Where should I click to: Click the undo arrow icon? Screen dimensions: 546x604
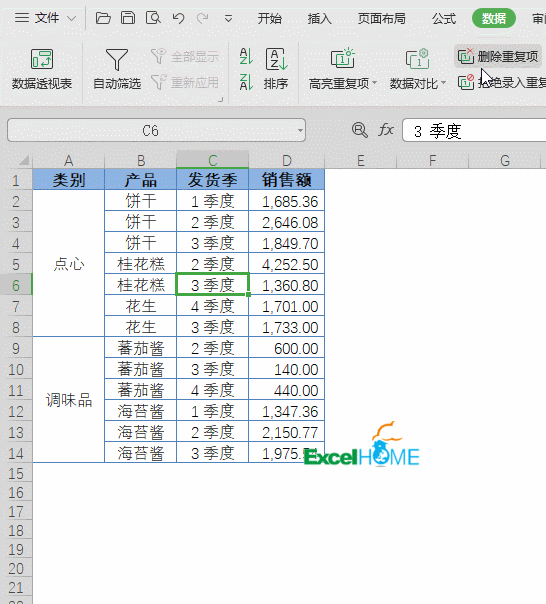pos(178,18)
